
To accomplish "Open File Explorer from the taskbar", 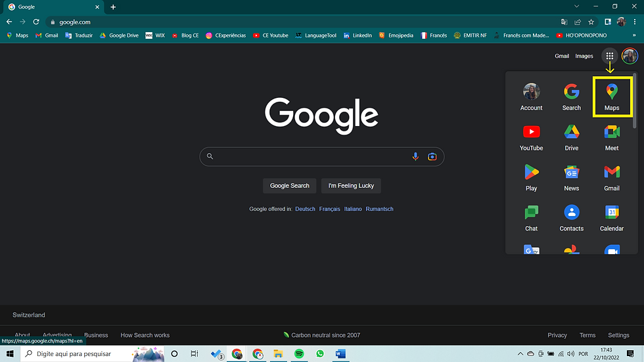I will pos(278,354).
